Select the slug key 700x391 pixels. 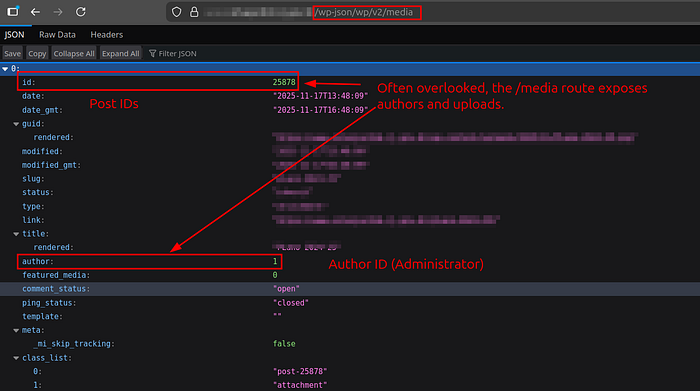click(33, 179)
